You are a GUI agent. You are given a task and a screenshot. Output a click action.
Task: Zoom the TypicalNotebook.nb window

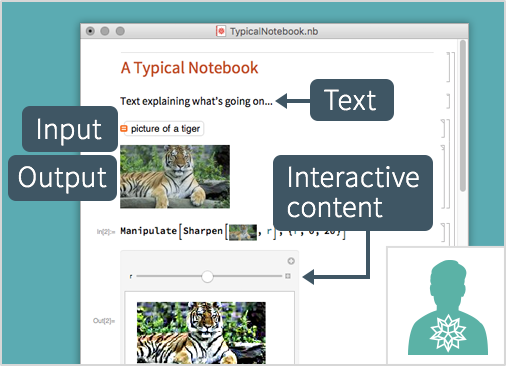120,31
